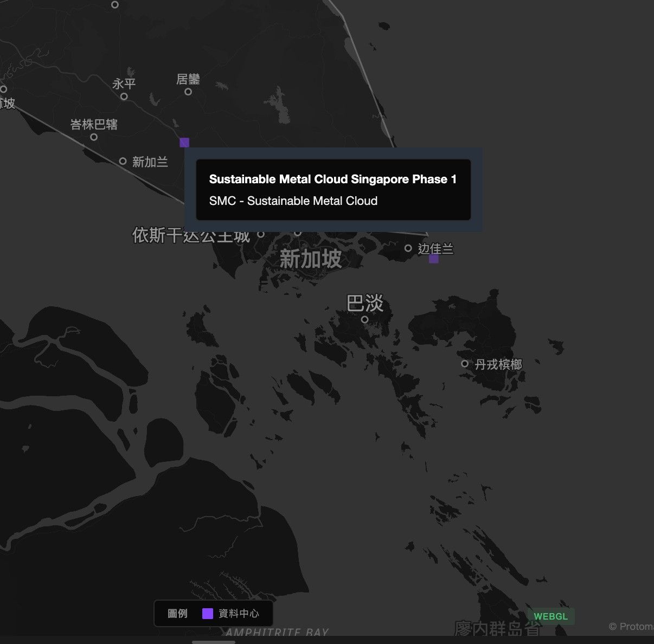Click the 新加兰 map label
This screenshot has width=654, height=644.
[150, 162]
